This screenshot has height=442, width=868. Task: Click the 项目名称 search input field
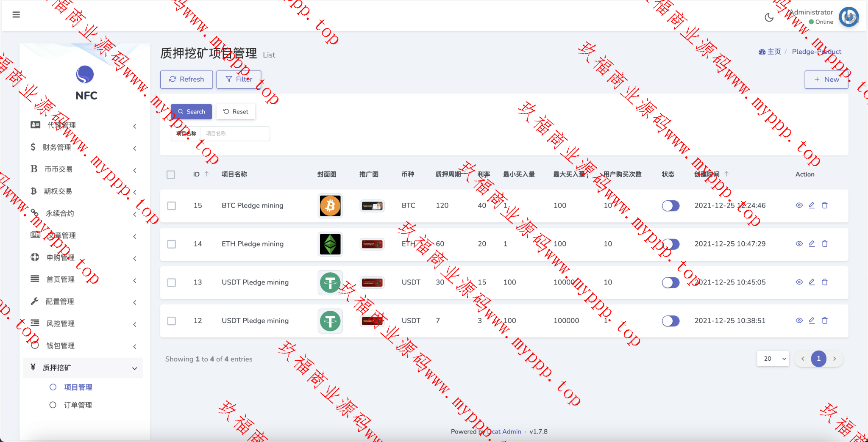click(235, 134)
